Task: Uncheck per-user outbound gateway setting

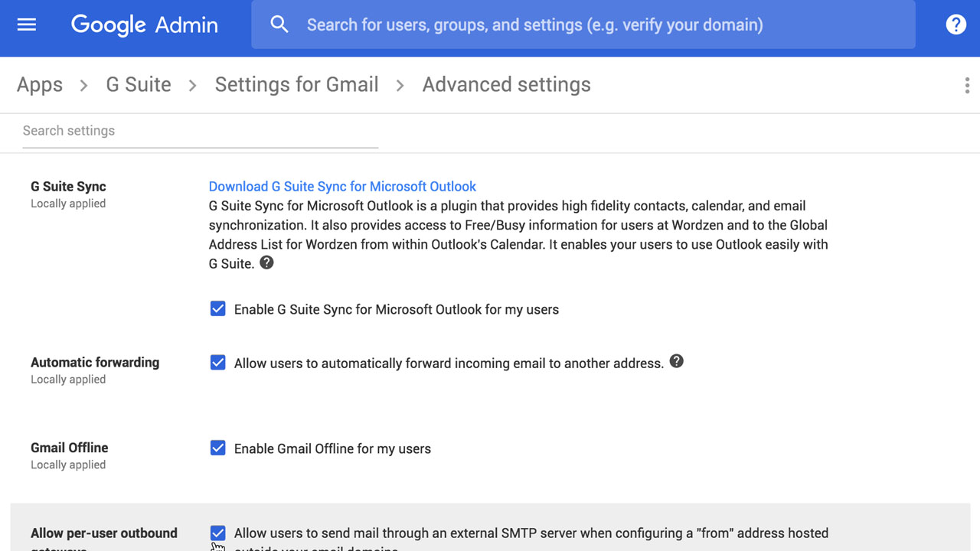Action: [217, 533]
